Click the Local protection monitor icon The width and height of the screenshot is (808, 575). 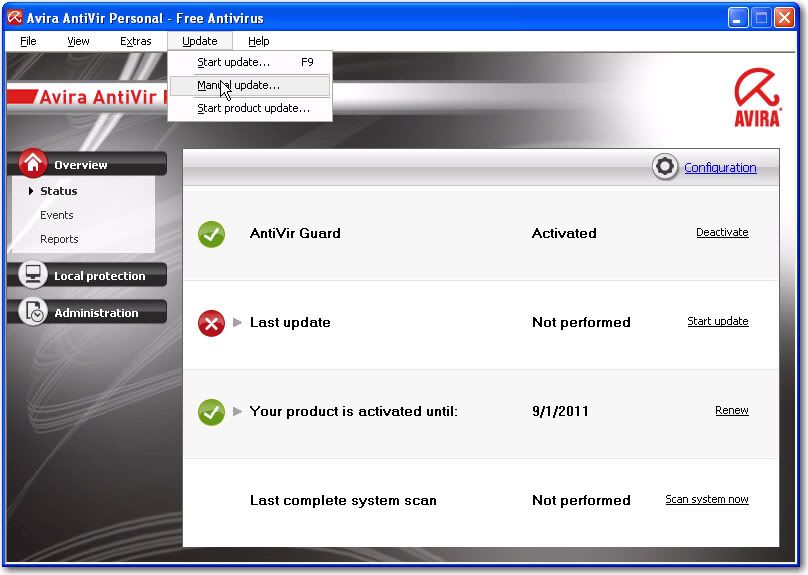pyautogui.click(x=33, y=274)
